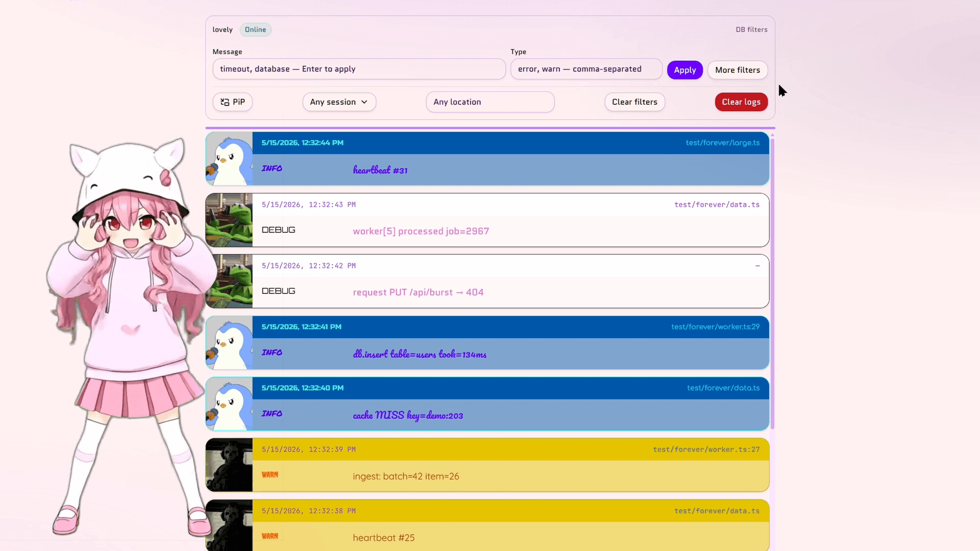Click cache MISS key=demo:203 message

(408, 415)
